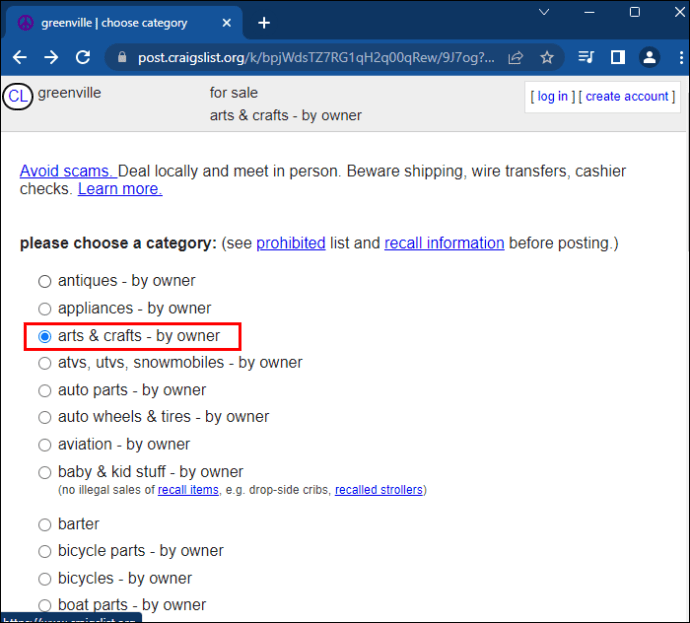Minimize the browser window
This screenshot has height=623, width=690.
click(x=589, y=12)
